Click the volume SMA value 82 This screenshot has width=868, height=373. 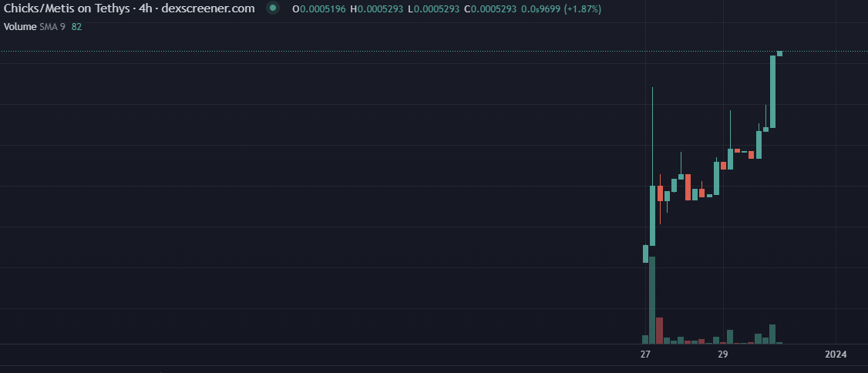(x=76, y=26)
